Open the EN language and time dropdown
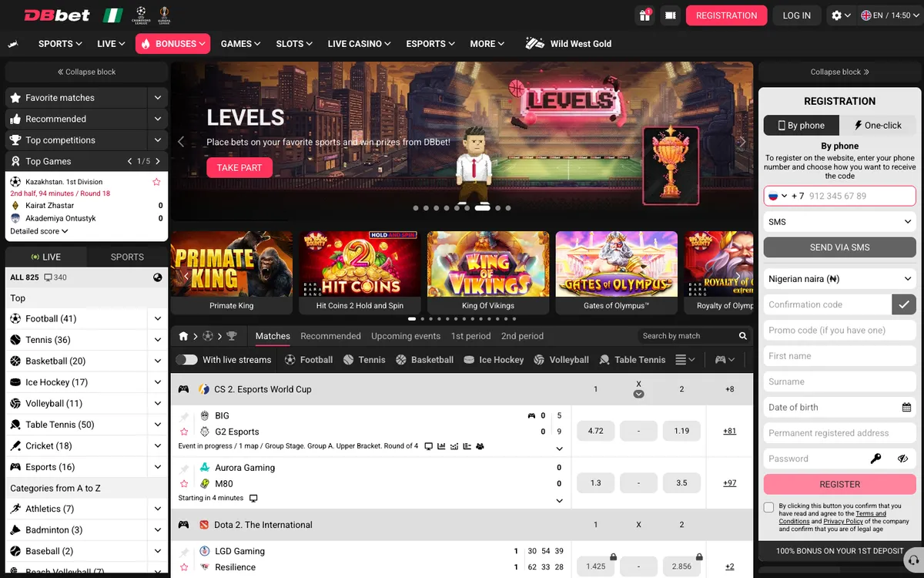The image size is (924, 578). [x=890, y=15]
